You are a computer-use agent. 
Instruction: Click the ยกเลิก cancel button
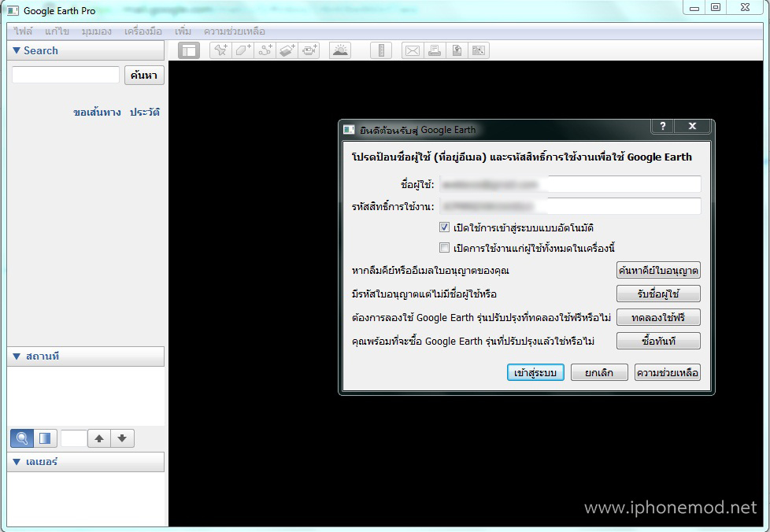point(599,372)
